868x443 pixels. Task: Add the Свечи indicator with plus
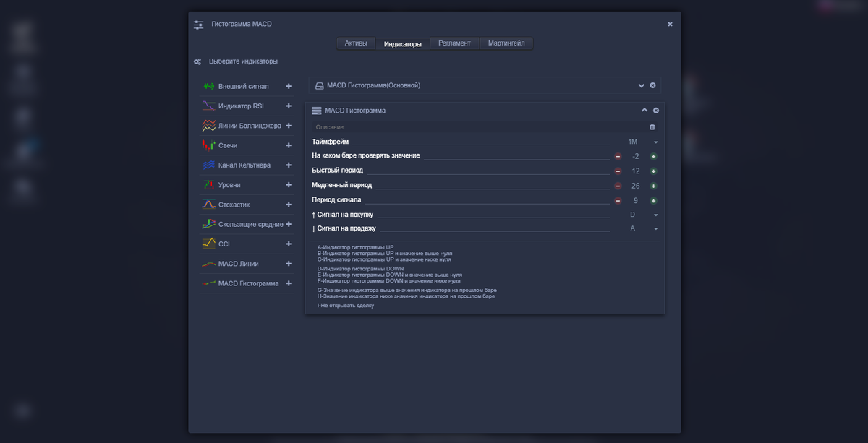coord(289,145)
